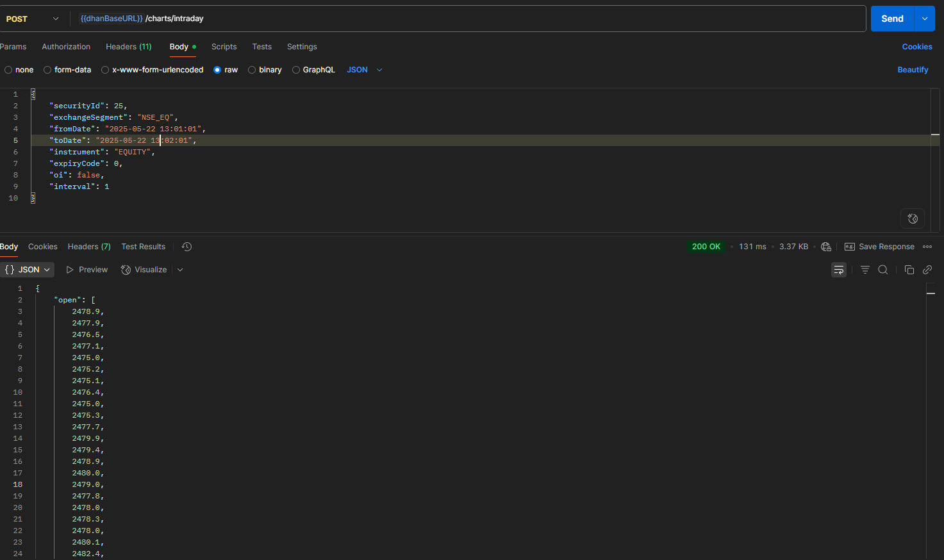Click the Save Response button
This screenshot has height=560, width=944.
click(879, 247)
